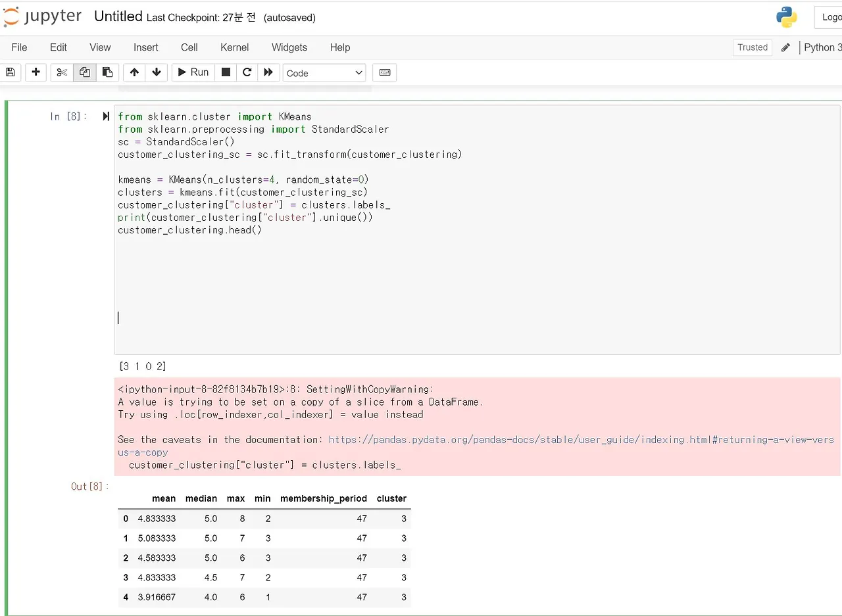This screenshot has width=842, height=616.
Task: Click the median value 4.5
Action: (210, 578)
